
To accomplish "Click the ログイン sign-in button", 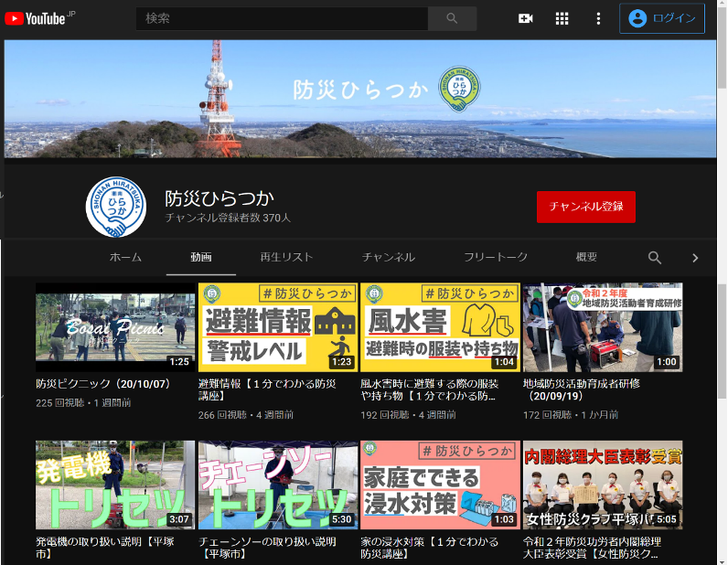I will (x=662, y=18).
